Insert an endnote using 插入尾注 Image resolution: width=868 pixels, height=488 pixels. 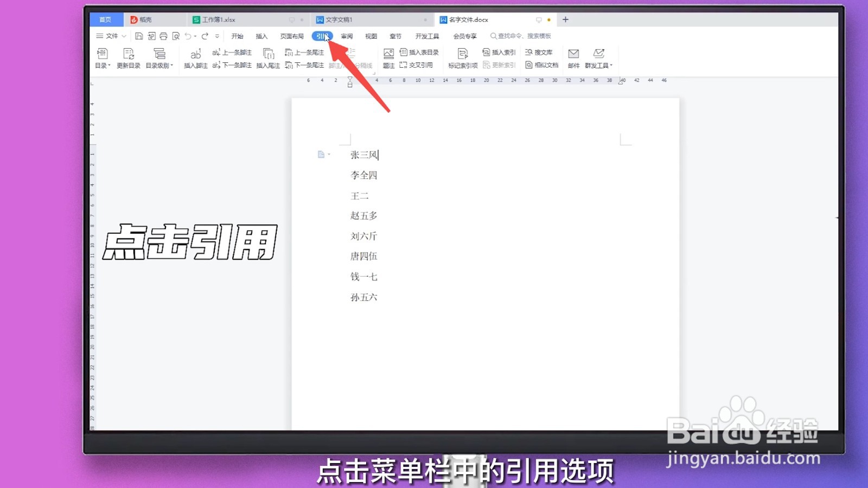point(268,58)
